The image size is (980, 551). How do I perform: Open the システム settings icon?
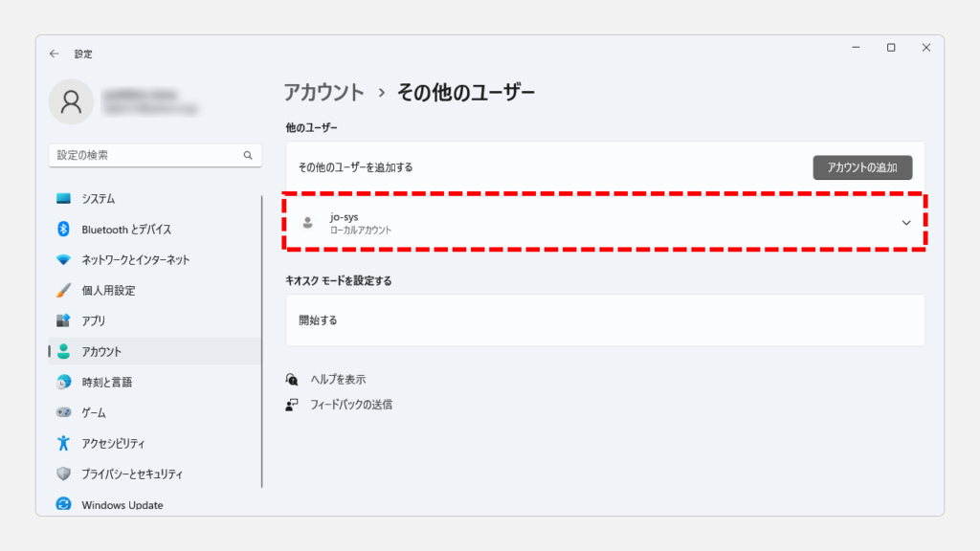63,199
